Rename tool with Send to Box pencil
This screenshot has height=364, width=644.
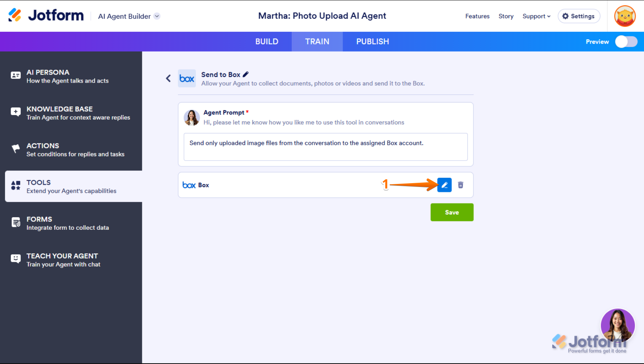(246, 74)
